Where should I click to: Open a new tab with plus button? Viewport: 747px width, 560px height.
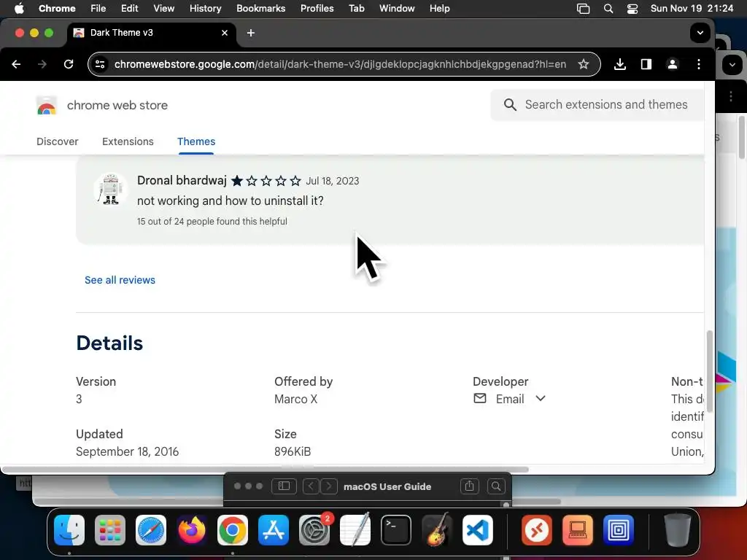tap(251, 33)
